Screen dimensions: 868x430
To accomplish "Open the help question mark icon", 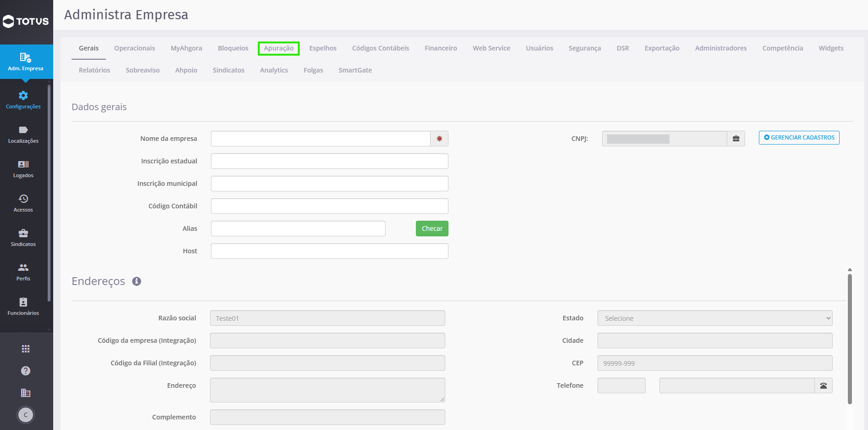I will (x=26, y=371).
